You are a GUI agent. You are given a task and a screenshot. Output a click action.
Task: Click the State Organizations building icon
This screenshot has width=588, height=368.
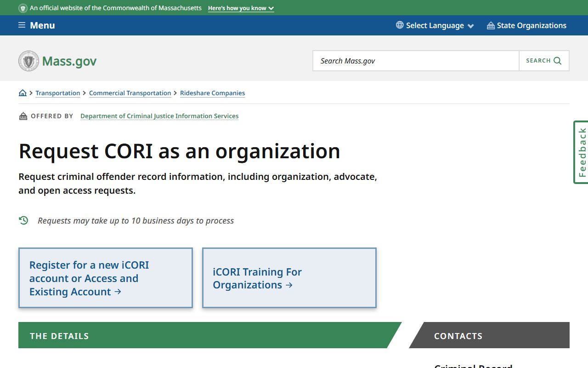tap(491, 25)
